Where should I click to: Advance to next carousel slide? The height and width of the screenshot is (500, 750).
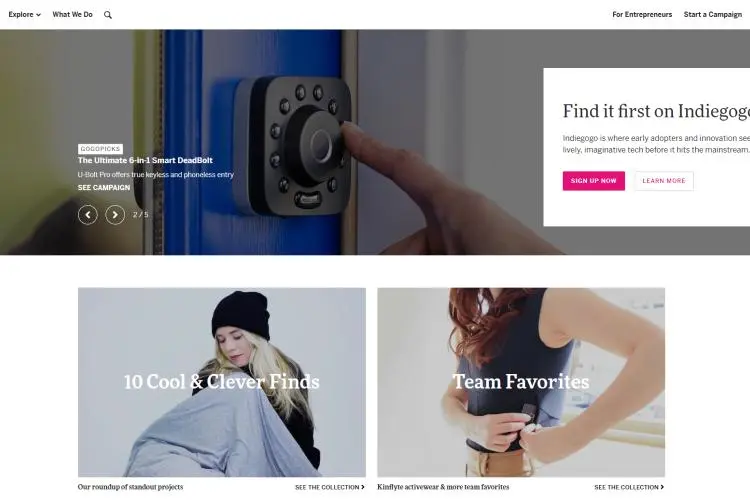click(x=115, y=215)
